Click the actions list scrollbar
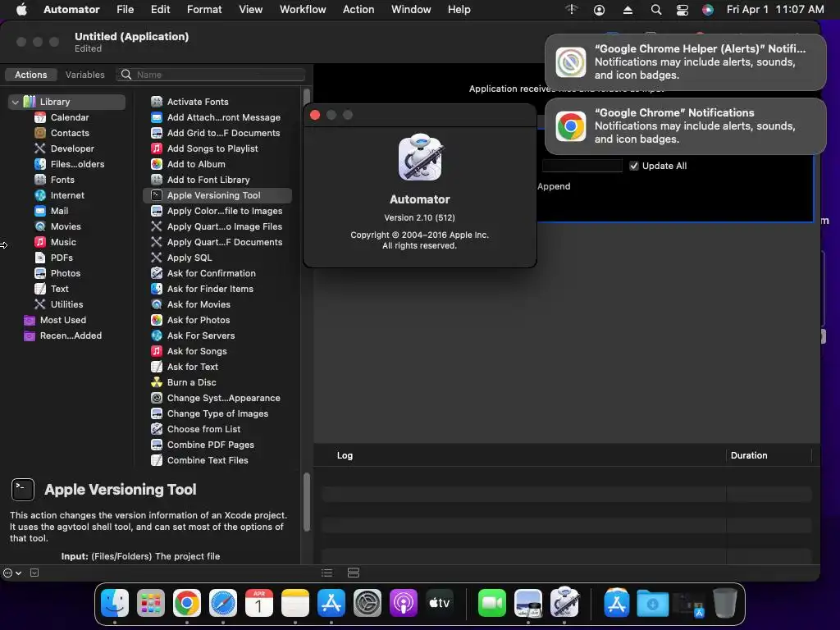The height and width of the screenshot is (630, 840). click(307, 98)
